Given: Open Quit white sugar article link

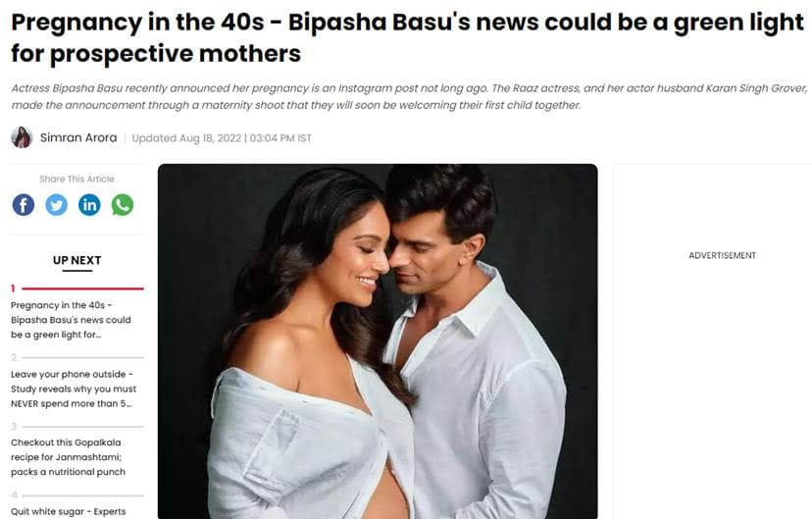Looking at the screenshot, I should point(68,512).
